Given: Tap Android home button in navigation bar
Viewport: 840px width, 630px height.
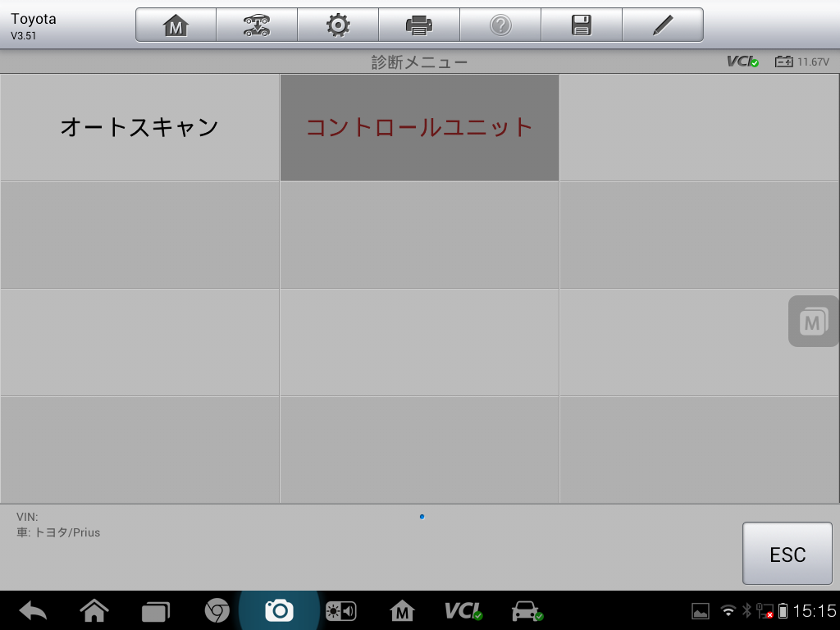Looking at the screenshot, I should [94, 610].
